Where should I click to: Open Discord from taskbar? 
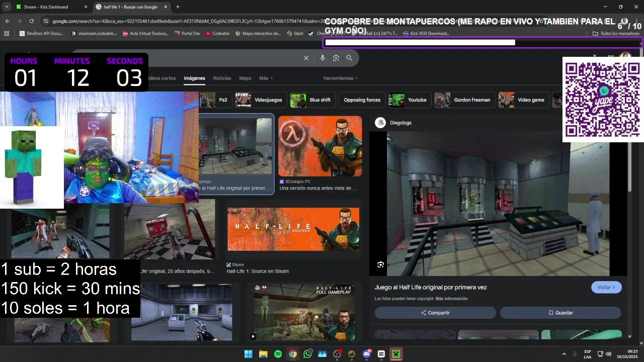[x=367, y=354]
